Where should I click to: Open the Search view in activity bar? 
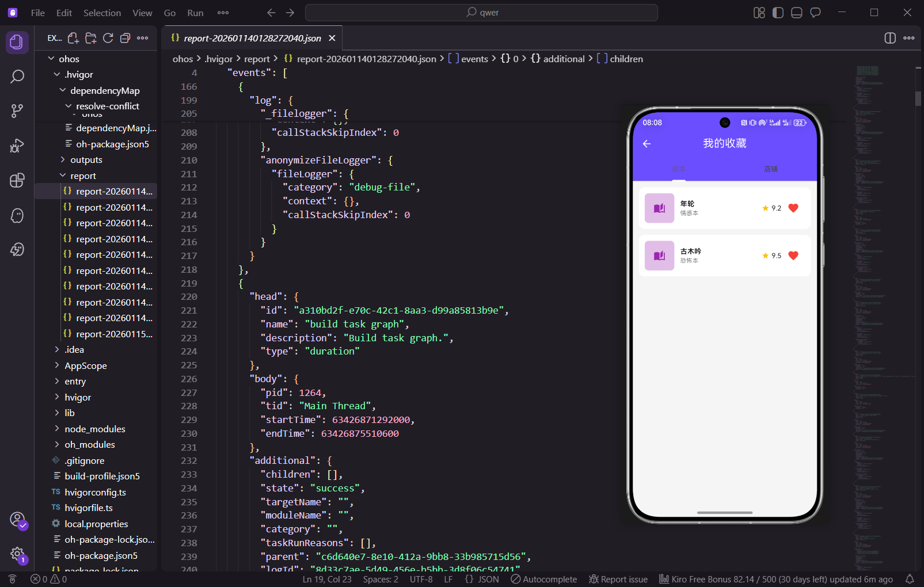(x=17, y=77)
